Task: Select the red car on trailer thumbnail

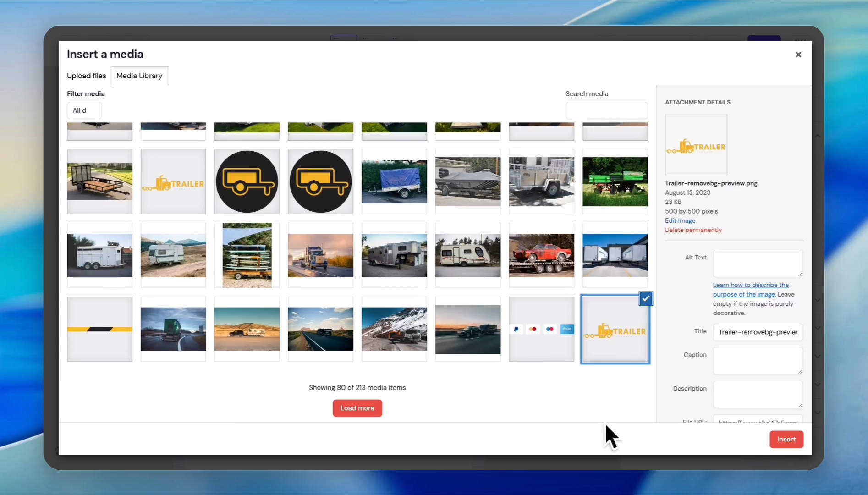Action: coord(541,255)
